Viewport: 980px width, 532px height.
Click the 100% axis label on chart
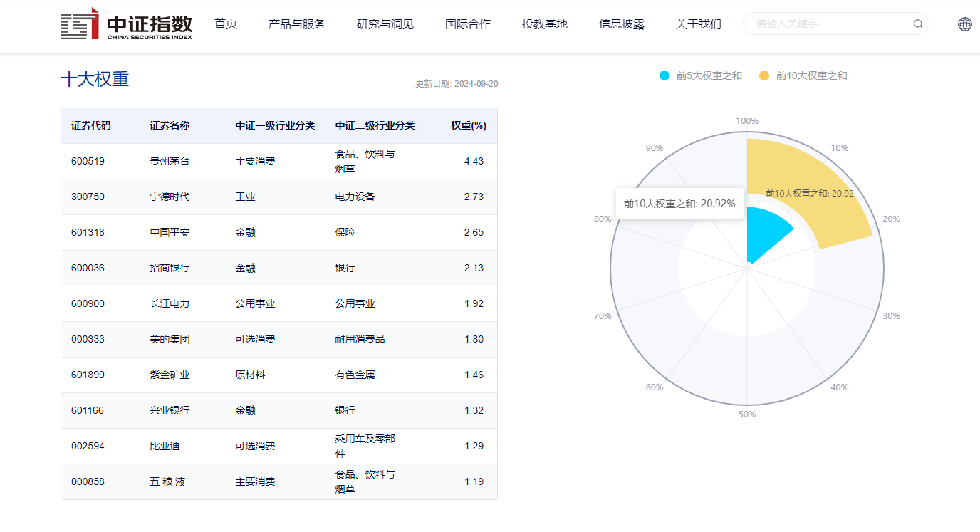tap(747, 121)
